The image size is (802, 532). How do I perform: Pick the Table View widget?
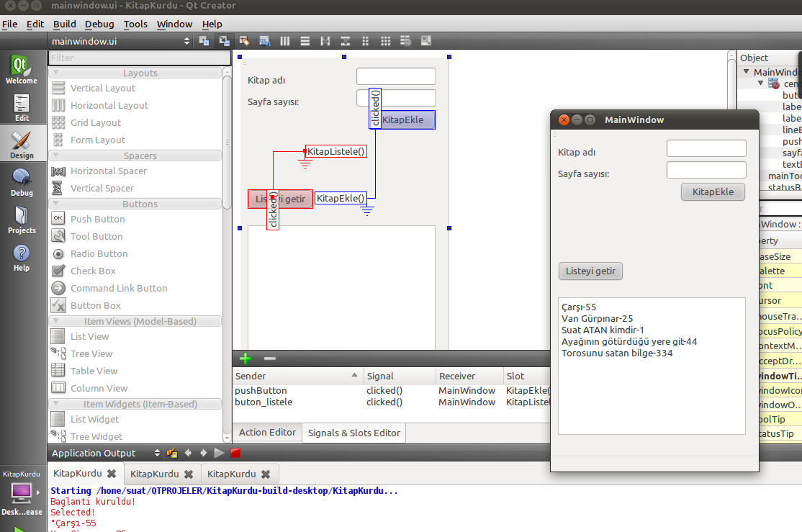[x=94, y=371]
